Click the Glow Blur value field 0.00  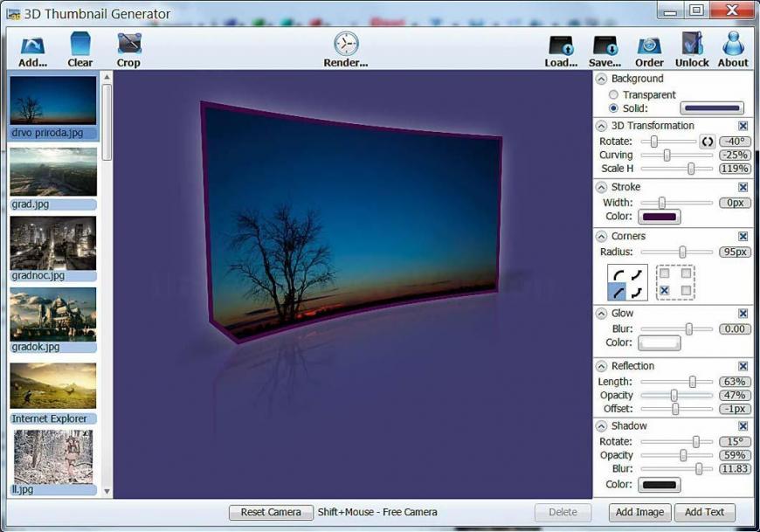click(736, 329)
